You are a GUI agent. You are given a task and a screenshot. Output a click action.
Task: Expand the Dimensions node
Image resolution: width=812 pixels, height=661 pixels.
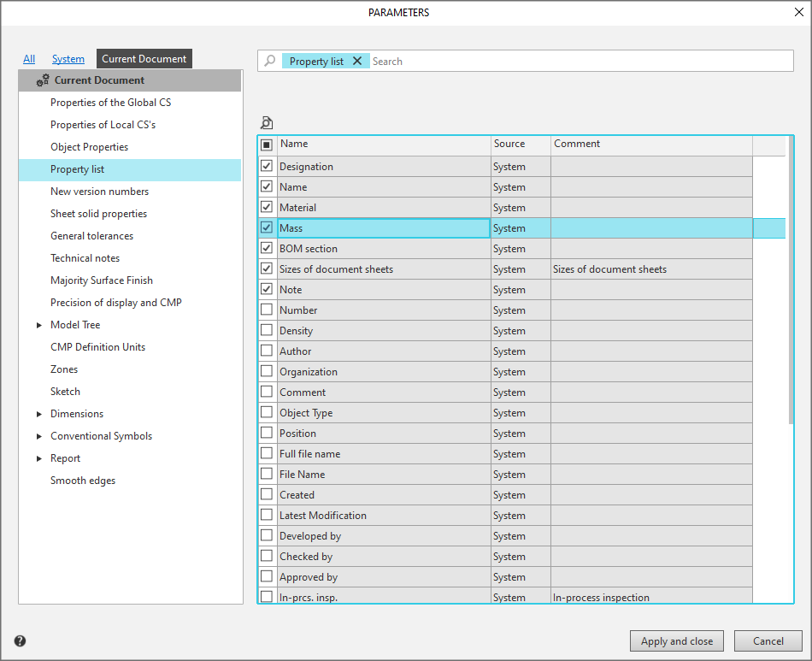pos(39,414)
